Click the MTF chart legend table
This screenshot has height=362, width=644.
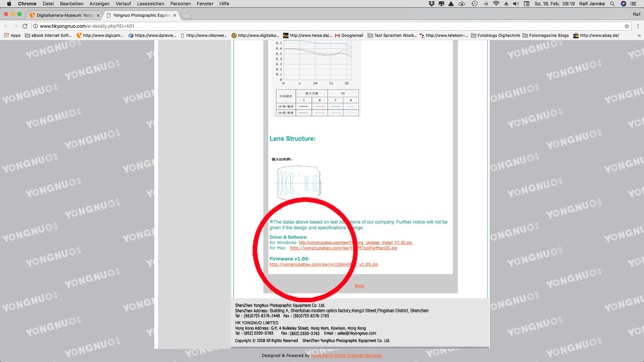click(317, 103)
